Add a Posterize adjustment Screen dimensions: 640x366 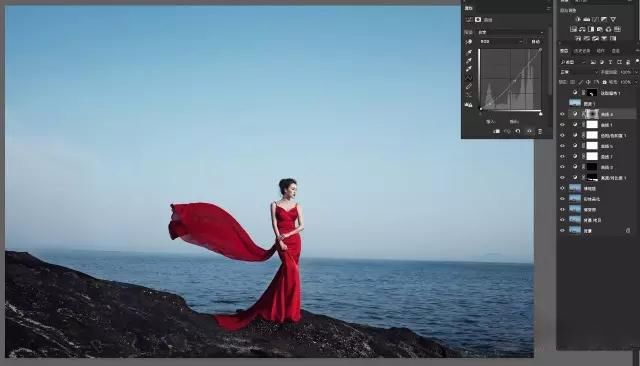point(587,38)
